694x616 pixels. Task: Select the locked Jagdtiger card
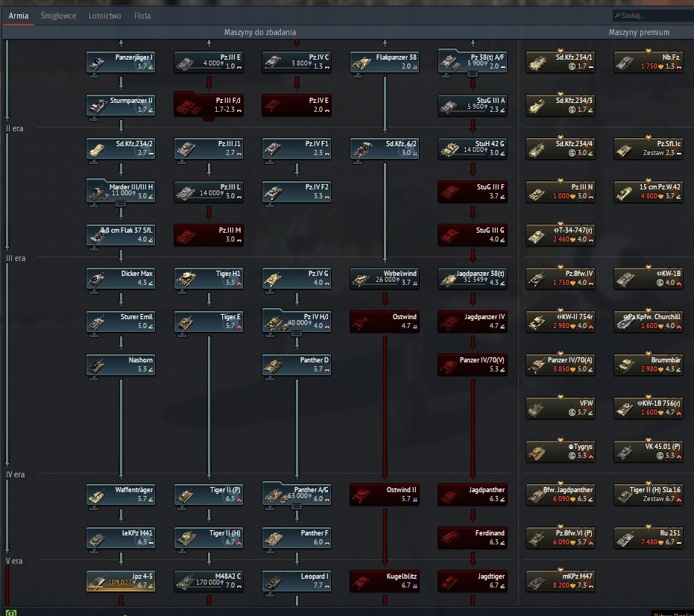point(473,581)
